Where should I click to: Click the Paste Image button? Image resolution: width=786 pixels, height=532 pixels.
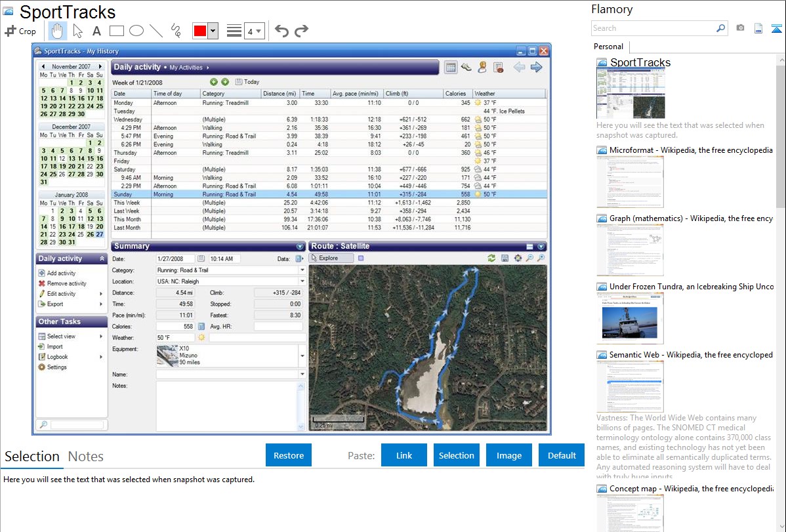pos(508,455)
